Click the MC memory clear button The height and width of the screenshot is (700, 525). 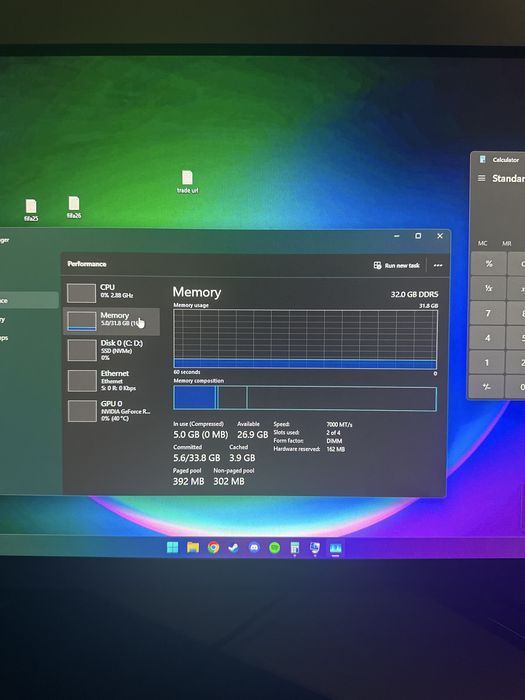[x=483, y=243]
